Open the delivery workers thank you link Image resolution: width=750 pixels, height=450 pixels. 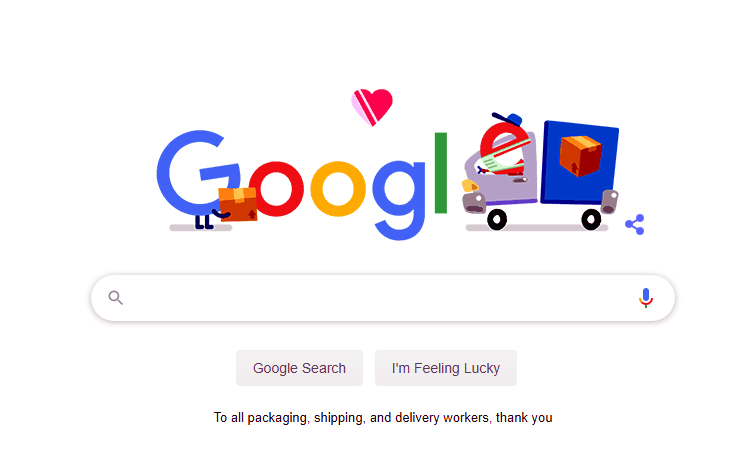383,417
